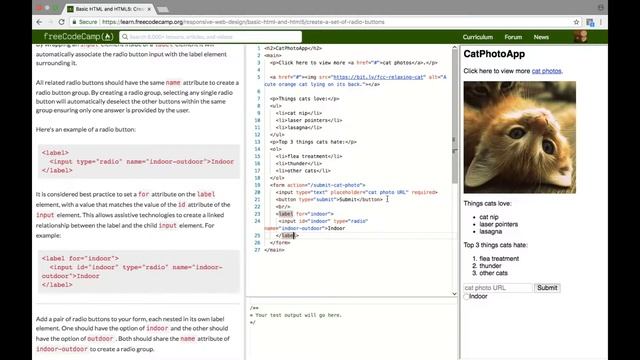Click the Submit button in preview

[547, 288]
